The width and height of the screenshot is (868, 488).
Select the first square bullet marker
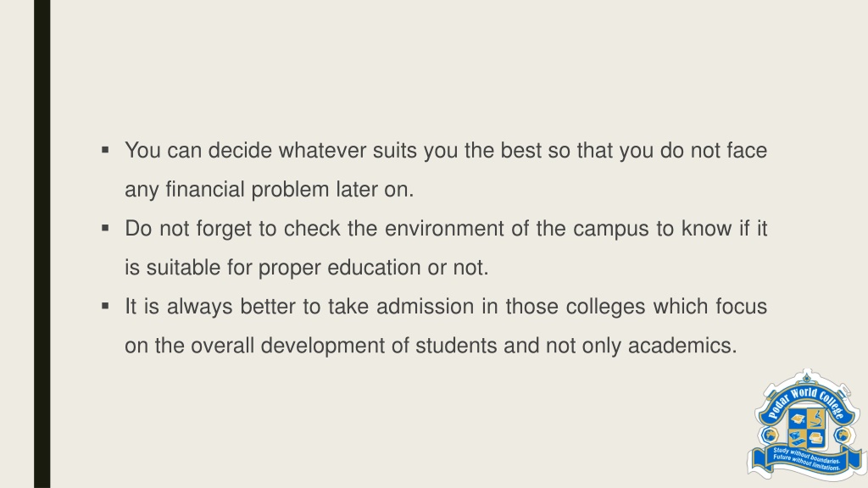105,150
